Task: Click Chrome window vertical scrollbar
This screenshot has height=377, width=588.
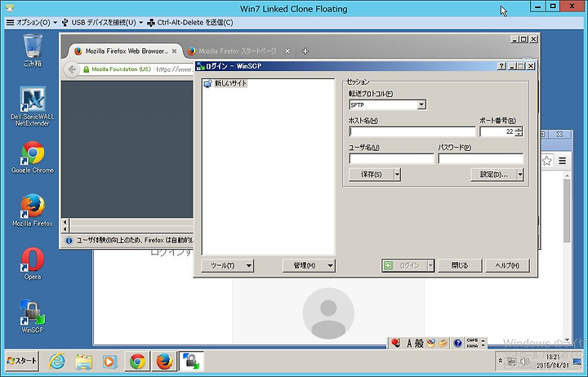Action: (567, 211)
